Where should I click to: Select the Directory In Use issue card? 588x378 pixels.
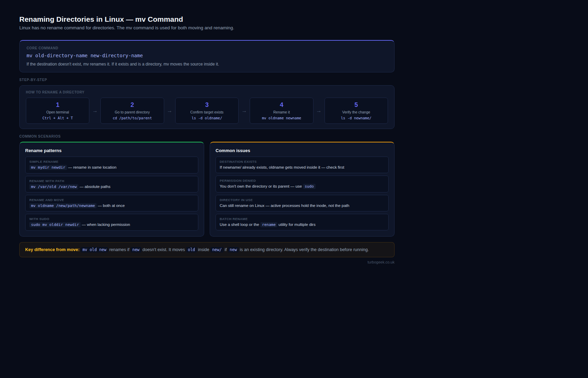tap(302, 203)
